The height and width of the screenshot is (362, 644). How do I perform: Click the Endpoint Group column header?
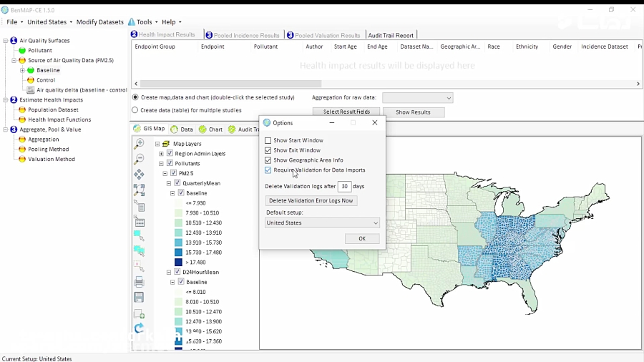[155, 47]
